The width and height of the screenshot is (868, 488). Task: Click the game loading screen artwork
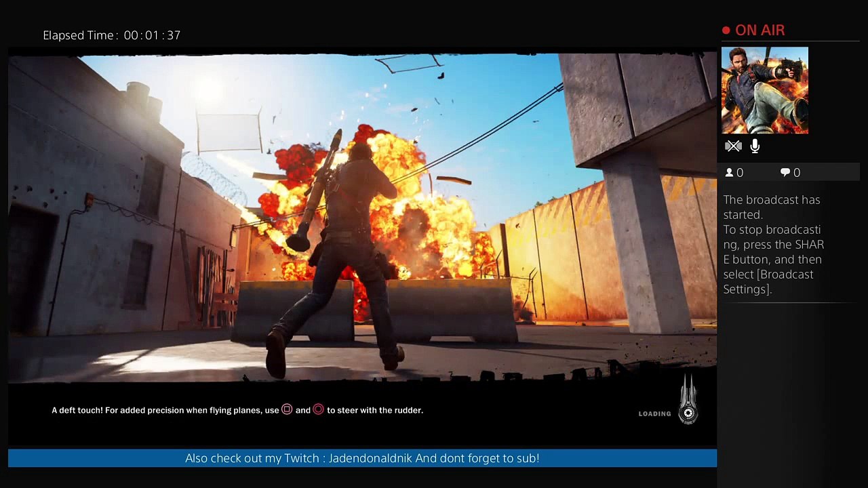pos(362,217)
